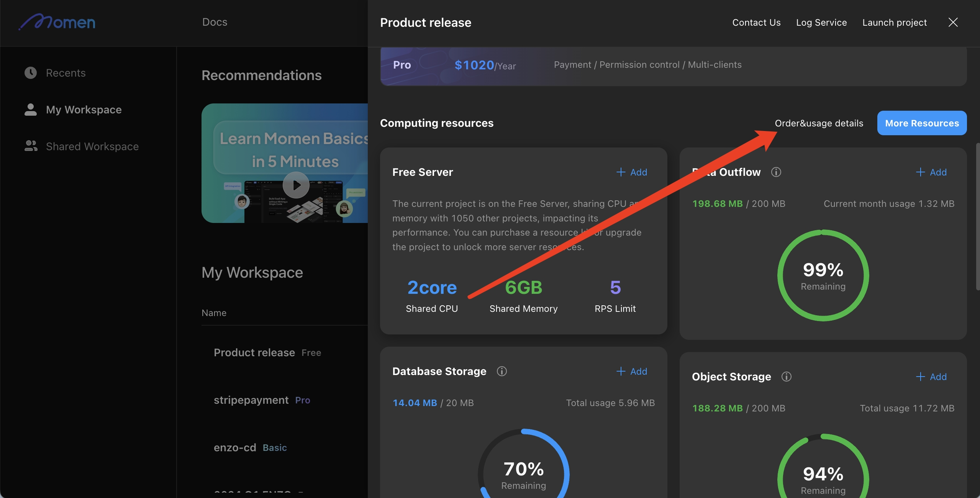Click Launch project
980x498 pixels.
click(x=895, y=22)
